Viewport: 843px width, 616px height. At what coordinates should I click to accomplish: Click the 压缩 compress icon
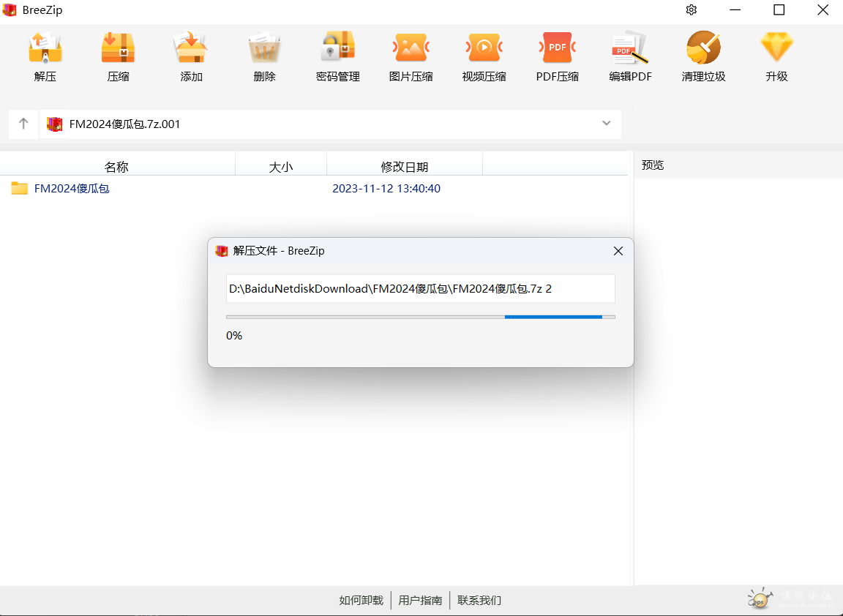(x=118, y=48)
